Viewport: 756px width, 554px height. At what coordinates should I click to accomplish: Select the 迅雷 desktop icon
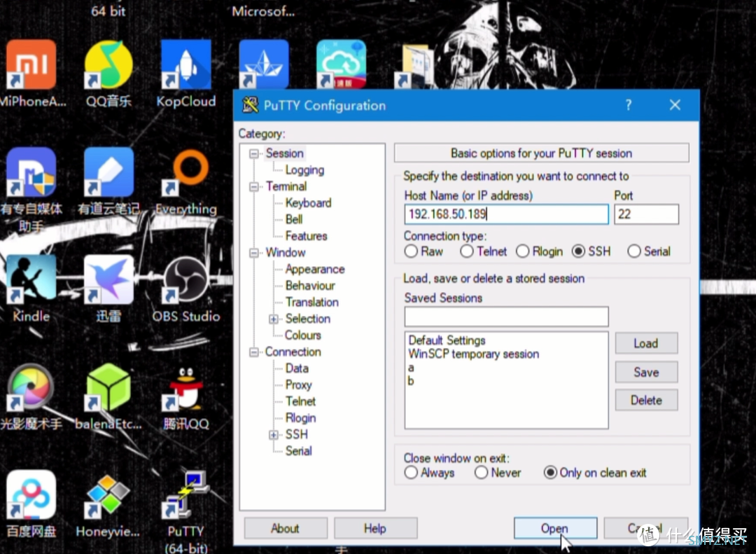pos(108,279)
